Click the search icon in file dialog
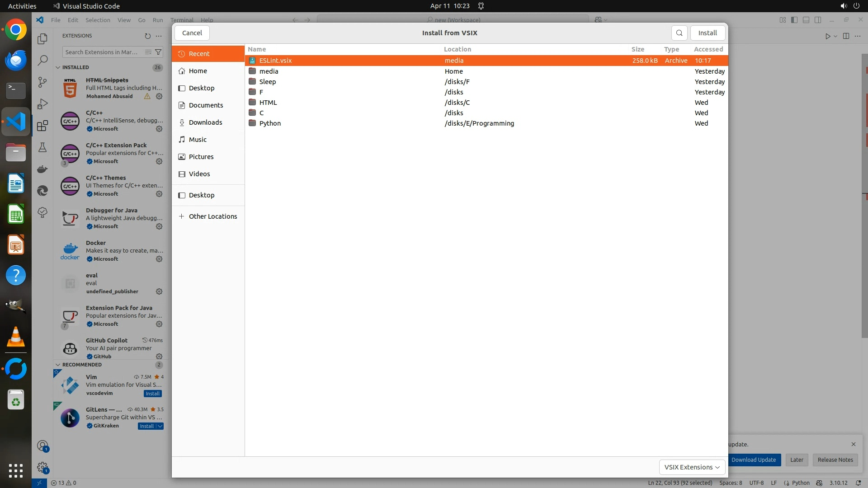Viewport: 868px width, 488px height. (x=679, y=33)
